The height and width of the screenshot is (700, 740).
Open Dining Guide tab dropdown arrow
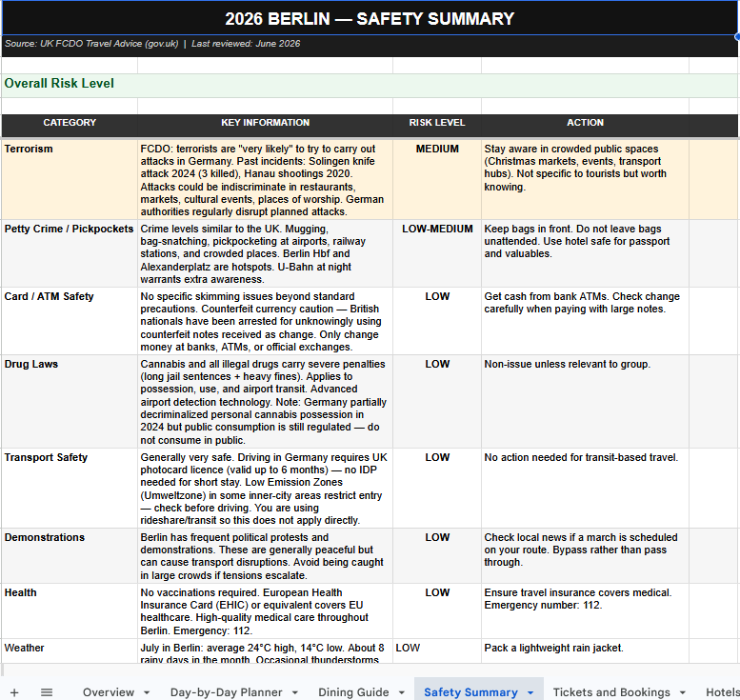coord(402,692)
